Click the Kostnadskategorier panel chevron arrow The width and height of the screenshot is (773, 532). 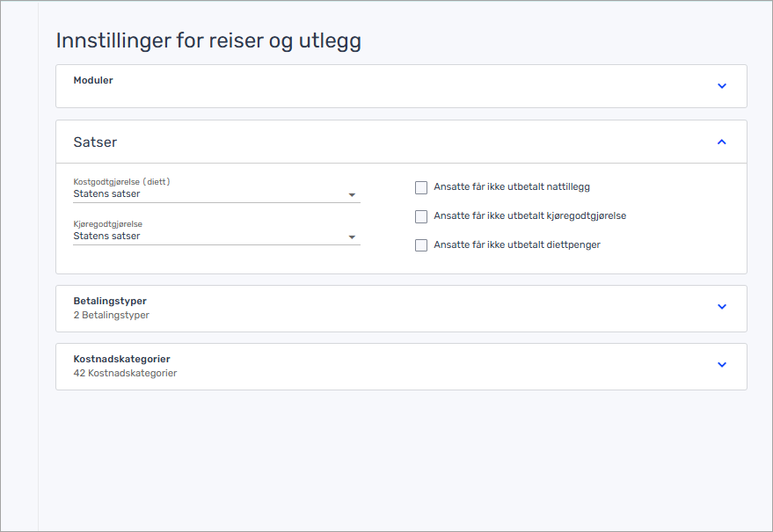click(x=722, y=365)
